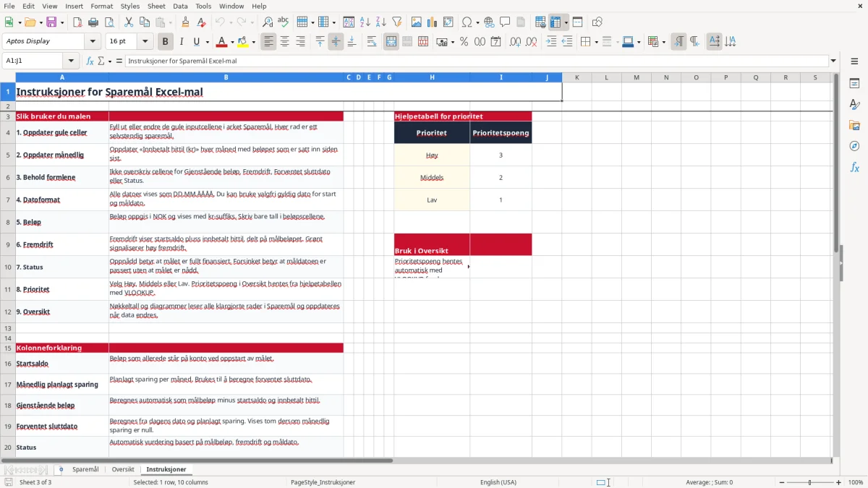The image size is (868, 488).
Task: Switch to the Oversikt sheet tab
Action: tap(123, 470)
